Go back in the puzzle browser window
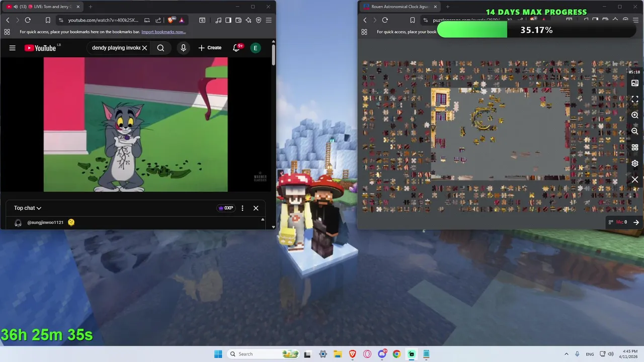Screen dimensions: 644x362 coord(365,20)
